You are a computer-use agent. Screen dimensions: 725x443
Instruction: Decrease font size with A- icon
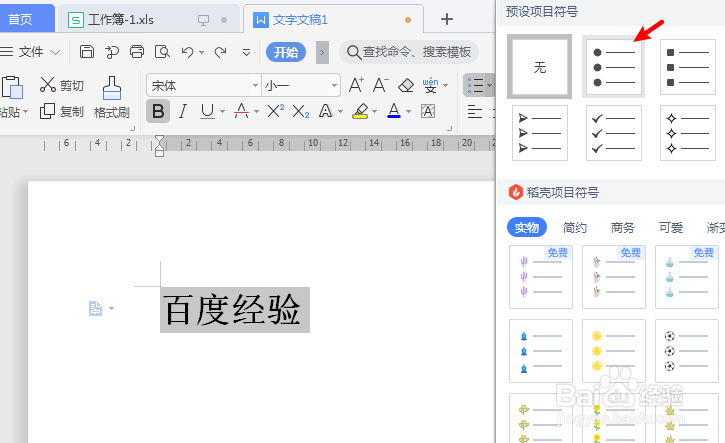381,85
